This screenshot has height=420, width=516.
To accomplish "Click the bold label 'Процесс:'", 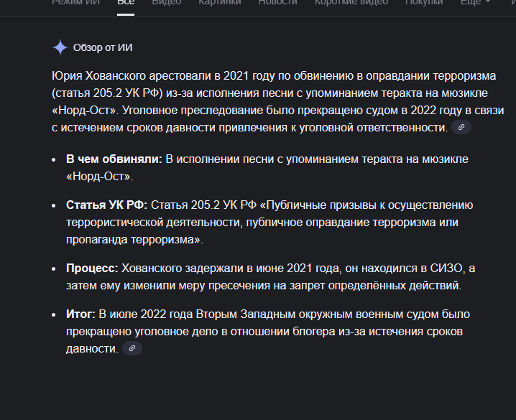I will coord(92,269).
